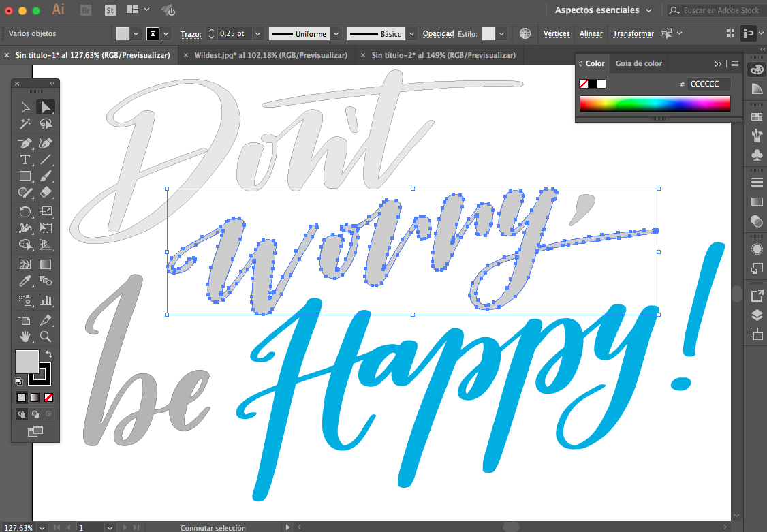767x532 pixels.
Task: Switch to the Wildest.jpg document tab
Action: tap(270, 55)
